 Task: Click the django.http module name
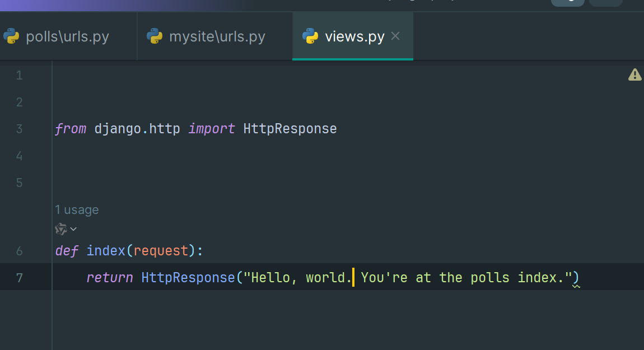[x=137, y=129]
